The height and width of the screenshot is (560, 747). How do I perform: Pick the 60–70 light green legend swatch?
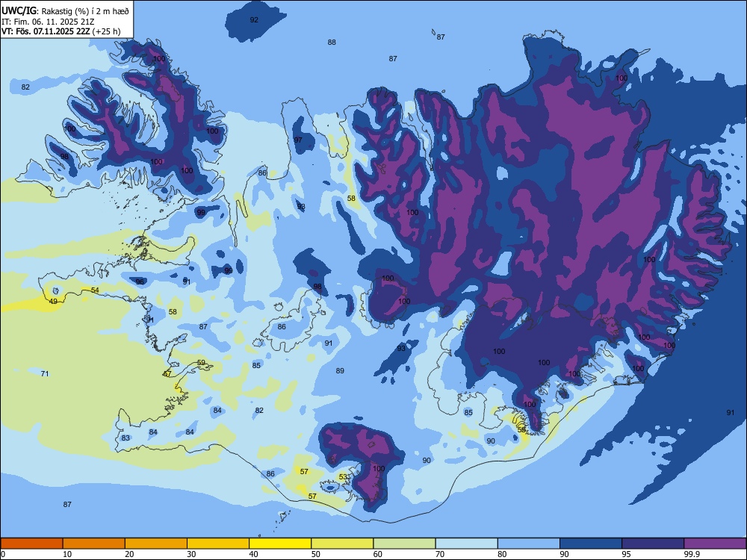tap(404, 544)
